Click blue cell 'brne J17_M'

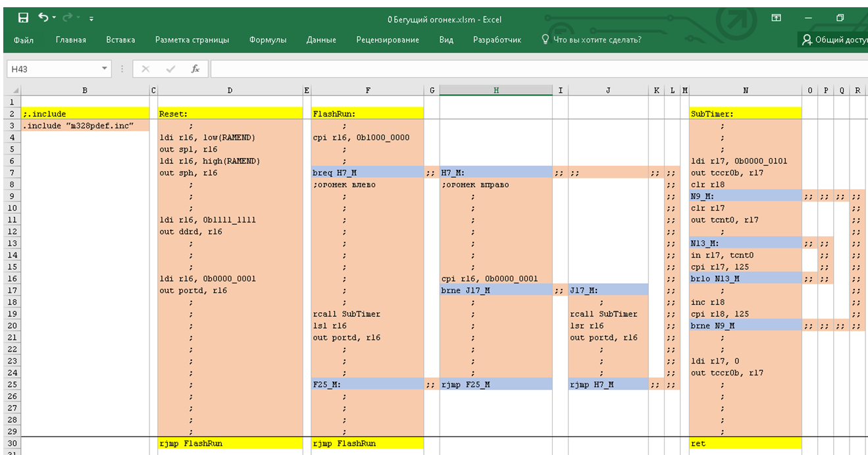point(496,290)
